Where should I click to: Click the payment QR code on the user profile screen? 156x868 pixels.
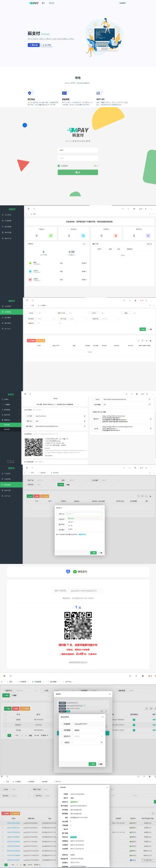click(x=34, y=447)
